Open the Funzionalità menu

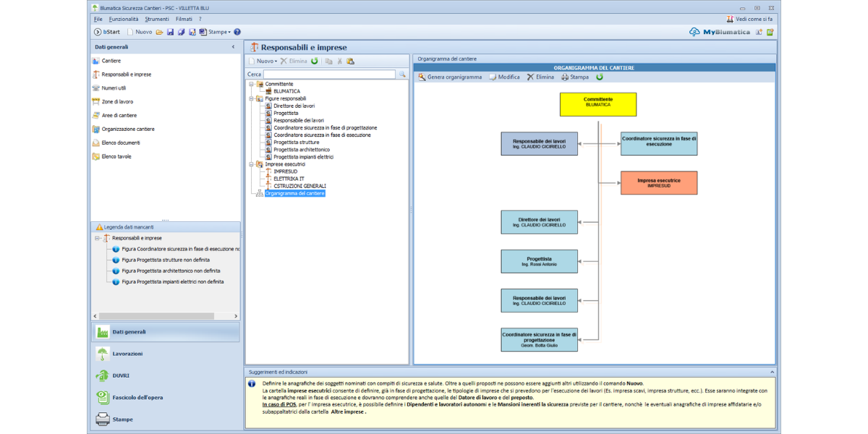(x=124, y=19)
